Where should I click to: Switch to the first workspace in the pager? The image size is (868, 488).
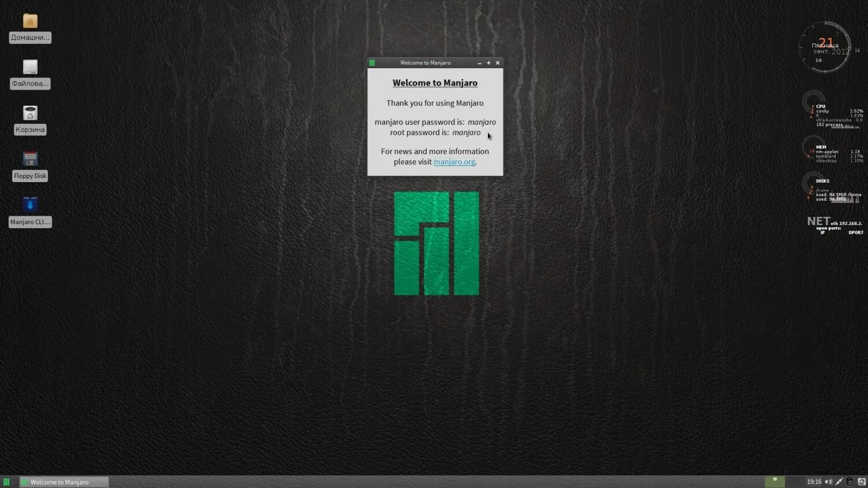(775, 482)
